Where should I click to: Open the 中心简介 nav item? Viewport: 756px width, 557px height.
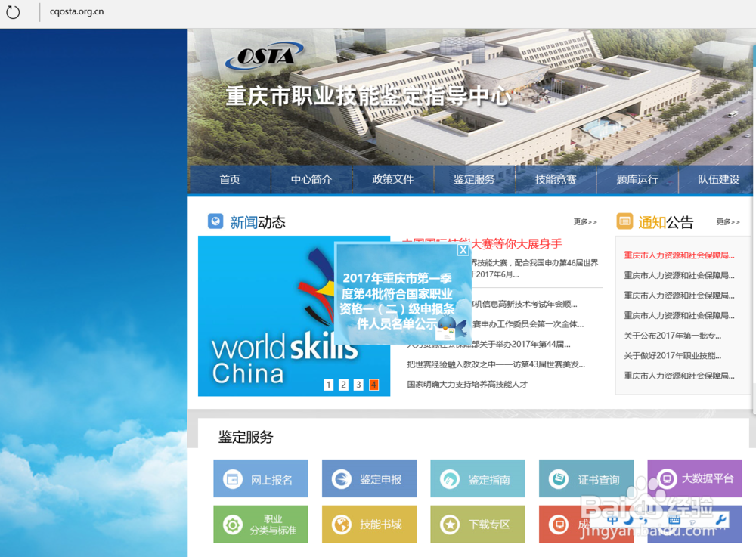point(311,179)
